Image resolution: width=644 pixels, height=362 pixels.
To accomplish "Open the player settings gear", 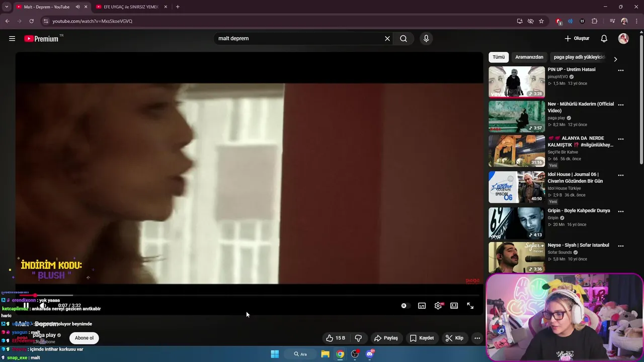I will point(438,306).
